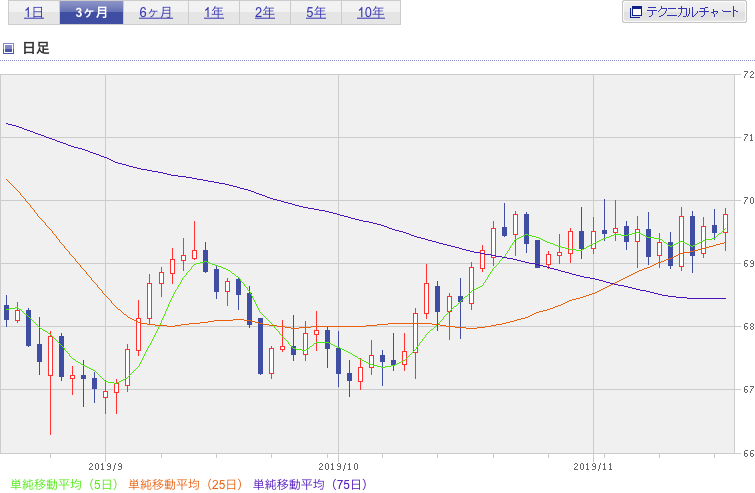Switch chart range to 2年
Viewport: 755px width, 493px height.
coord(265,13)
